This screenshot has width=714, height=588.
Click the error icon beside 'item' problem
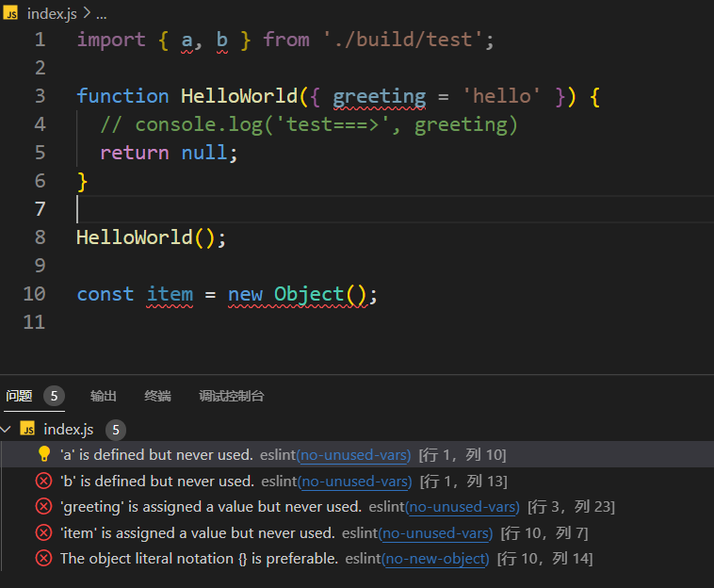click(43, 533)
